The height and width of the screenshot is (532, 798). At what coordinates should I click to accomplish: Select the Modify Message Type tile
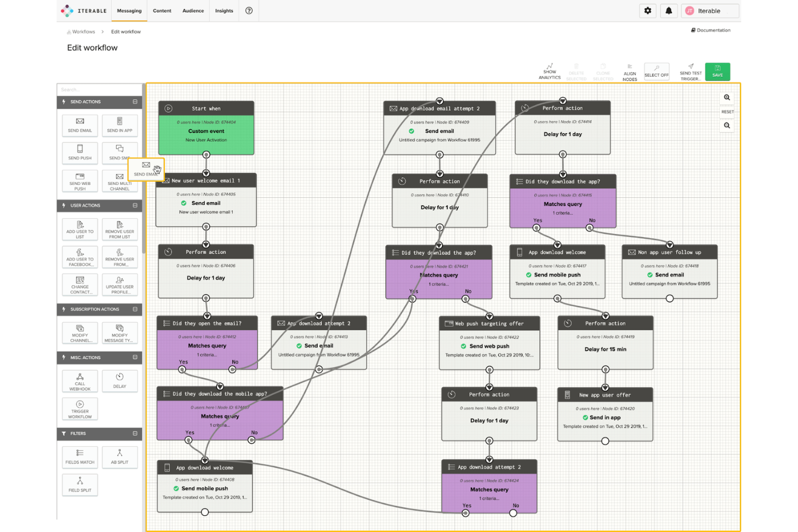pyautogui.click(x=120, y=333)
